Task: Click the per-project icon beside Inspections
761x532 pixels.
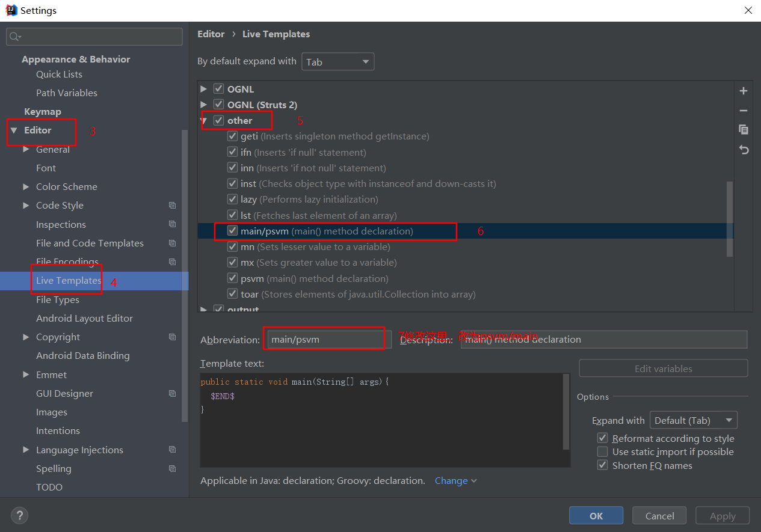Action: tap(173, 224)
